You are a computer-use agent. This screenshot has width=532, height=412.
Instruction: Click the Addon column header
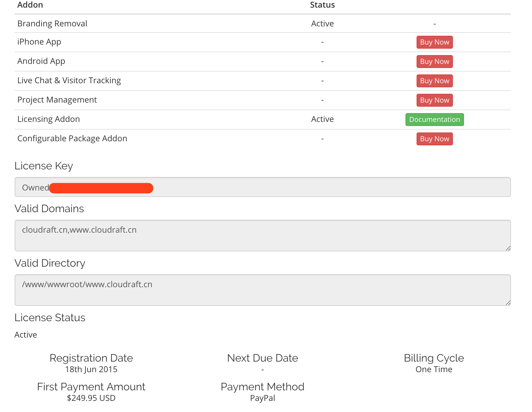pyautogui.click(x=30, y=5)
